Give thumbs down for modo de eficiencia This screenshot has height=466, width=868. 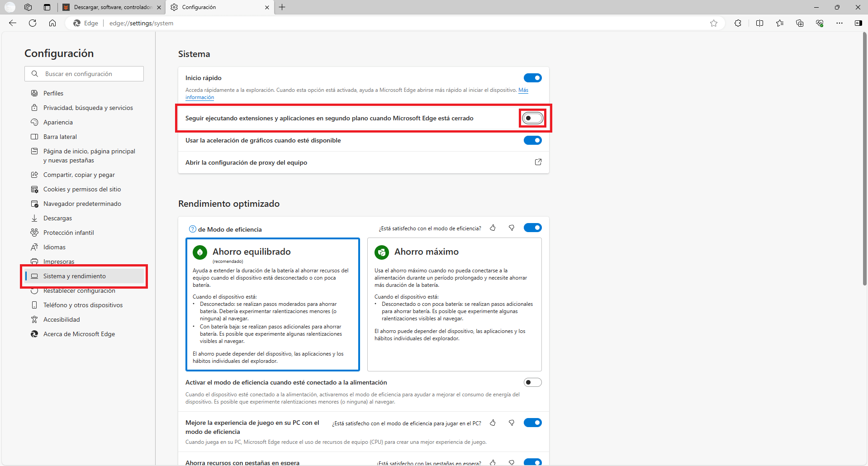click(x=512, y=228)
